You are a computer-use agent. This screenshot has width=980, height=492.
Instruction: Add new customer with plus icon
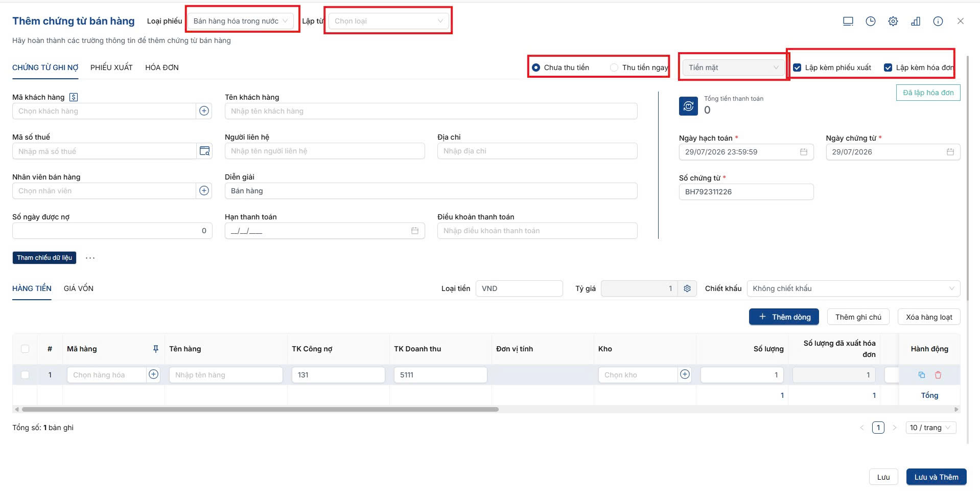(204, 111)
